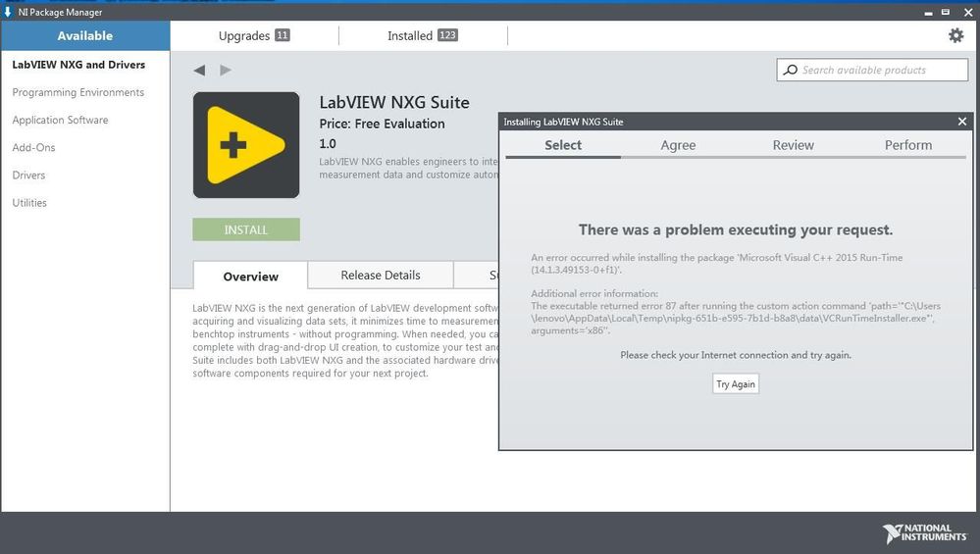Click the Perform step in installer
The width and height of the screenshot is (980, 554).
(x=908, y=145)
